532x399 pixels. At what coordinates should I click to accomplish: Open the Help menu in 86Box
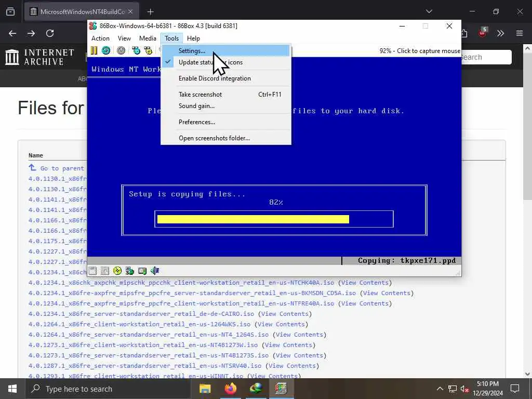pyautogui.click(x=193, y=38)
